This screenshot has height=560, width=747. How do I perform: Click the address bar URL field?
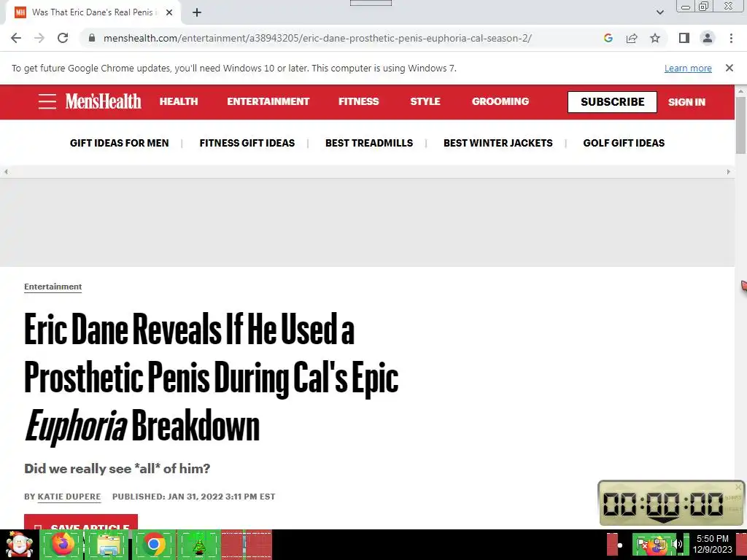coord(317,38)
